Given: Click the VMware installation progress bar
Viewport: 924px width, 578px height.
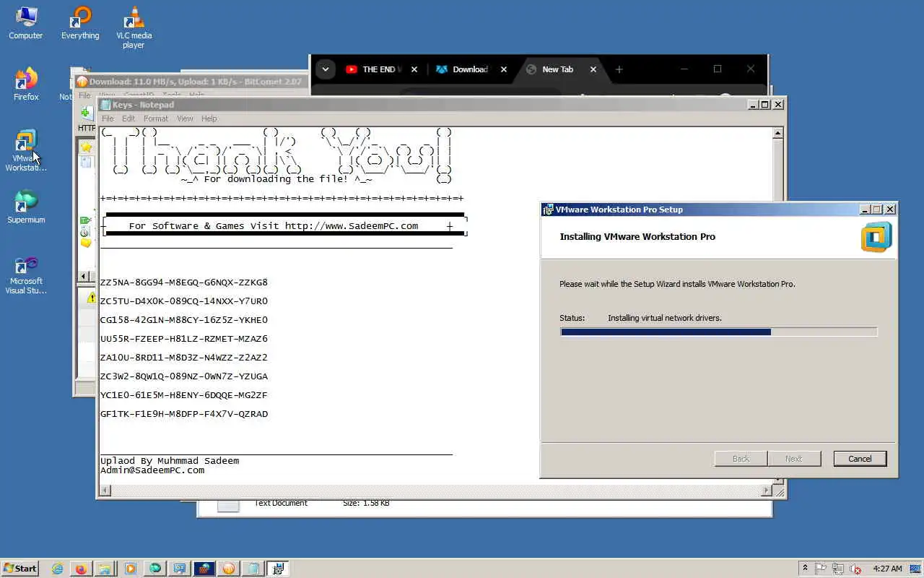Looking at the screenshot, I should click(719, 332).
